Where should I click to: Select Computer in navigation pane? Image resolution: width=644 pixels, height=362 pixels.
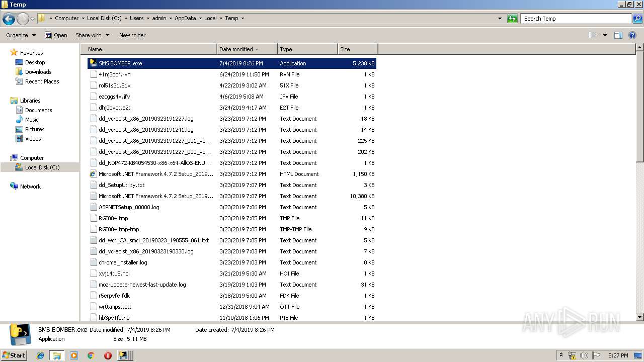tap(32, 158)
